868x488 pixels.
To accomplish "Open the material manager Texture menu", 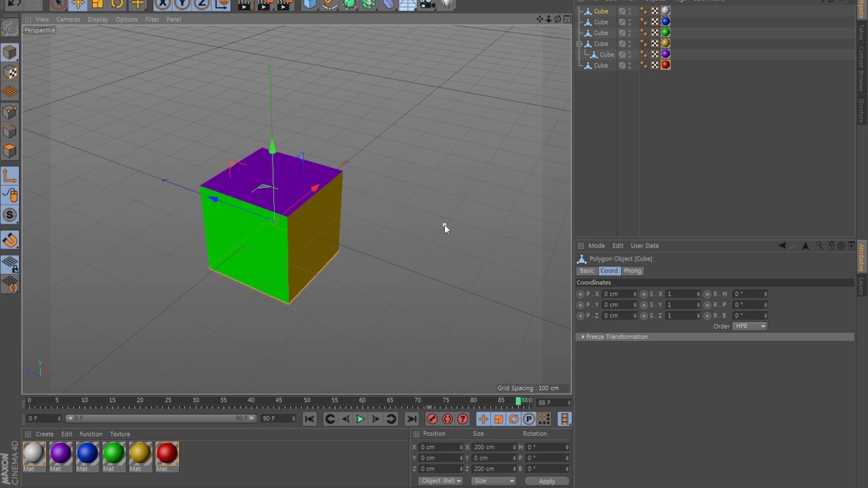I will click(120, 434).
